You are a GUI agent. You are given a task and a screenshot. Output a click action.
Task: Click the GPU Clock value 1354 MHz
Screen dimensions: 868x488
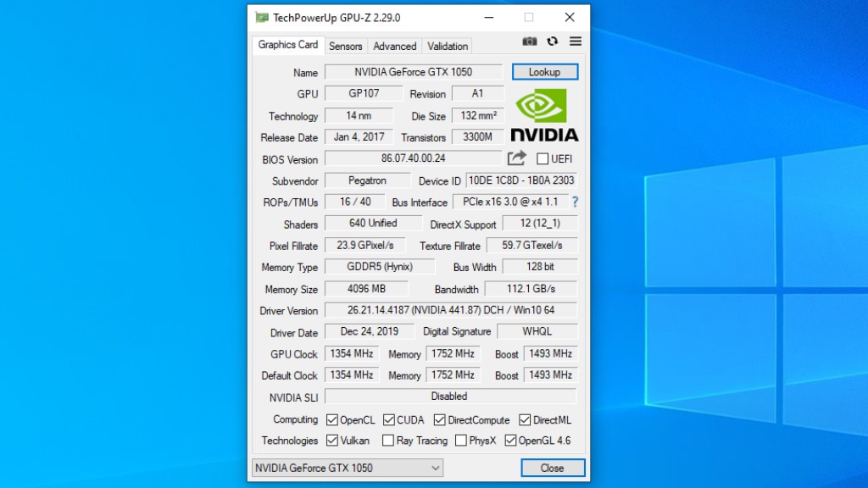pyautogui.click(x=352, y=353)
